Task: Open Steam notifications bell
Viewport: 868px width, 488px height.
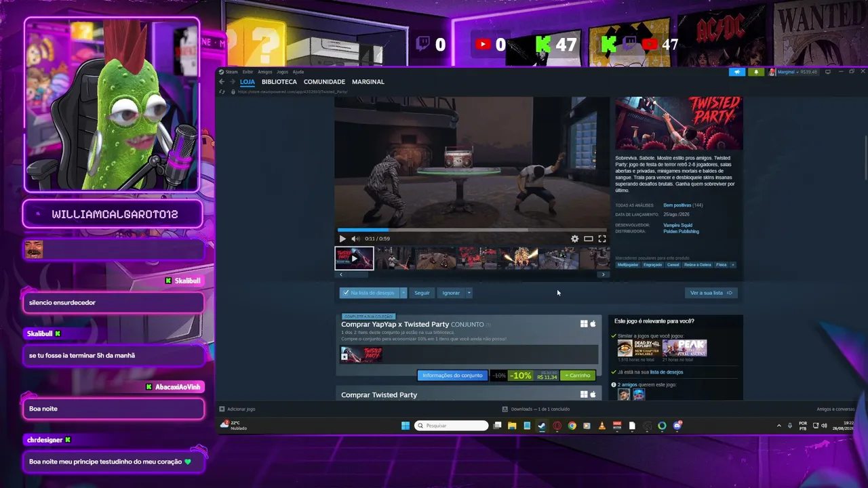Action: coord(756,72)
